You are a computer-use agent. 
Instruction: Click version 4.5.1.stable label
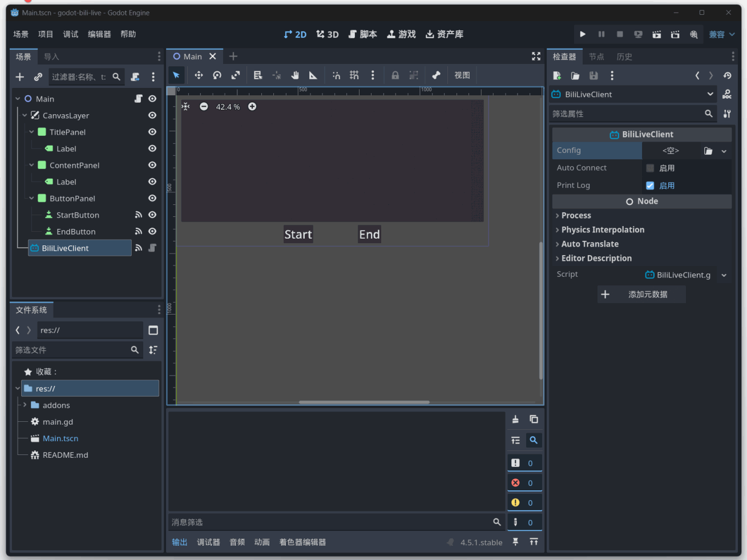[x=482, y=542]
